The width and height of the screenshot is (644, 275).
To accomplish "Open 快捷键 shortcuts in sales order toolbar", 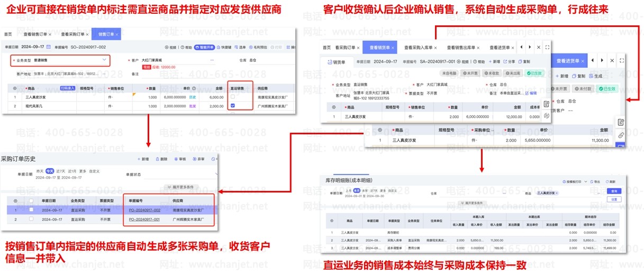I will pos(224,47).
